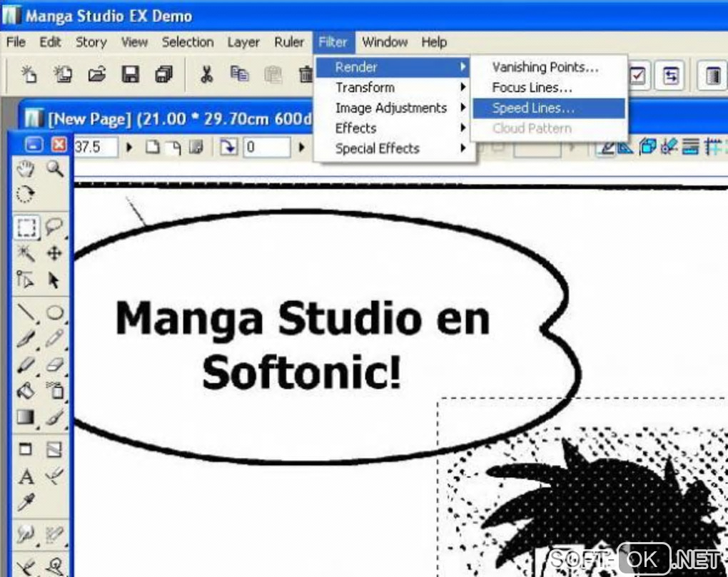Click the rotate page icon beside angle field
Viewport: 728px width, 577px height.
[228, 148]
